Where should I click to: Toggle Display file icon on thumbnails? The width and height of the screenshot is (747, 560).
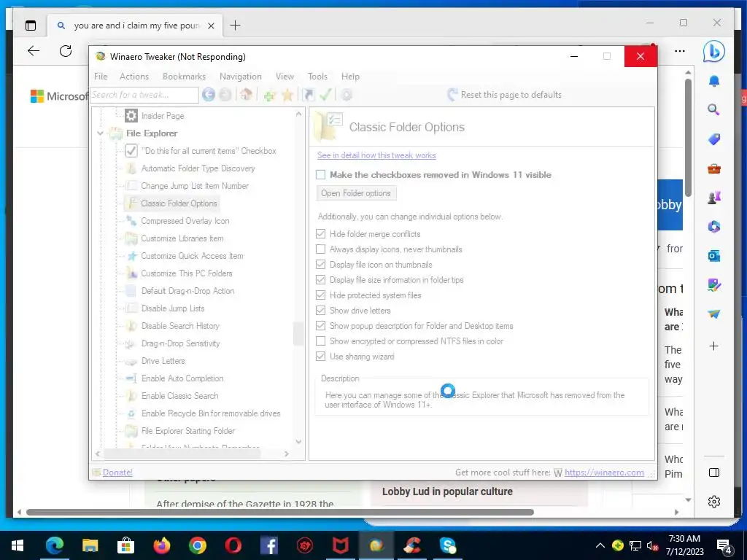pos(321,264)
